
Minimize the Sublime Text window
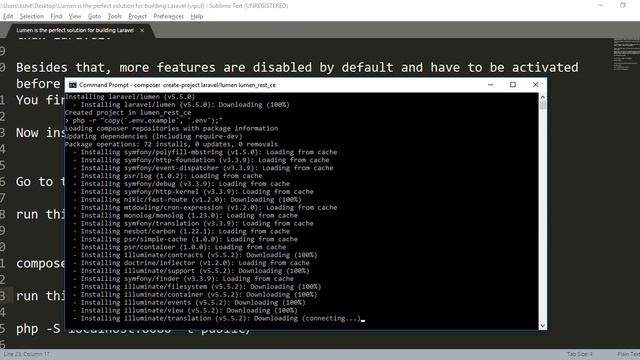(x=601, y=5)
